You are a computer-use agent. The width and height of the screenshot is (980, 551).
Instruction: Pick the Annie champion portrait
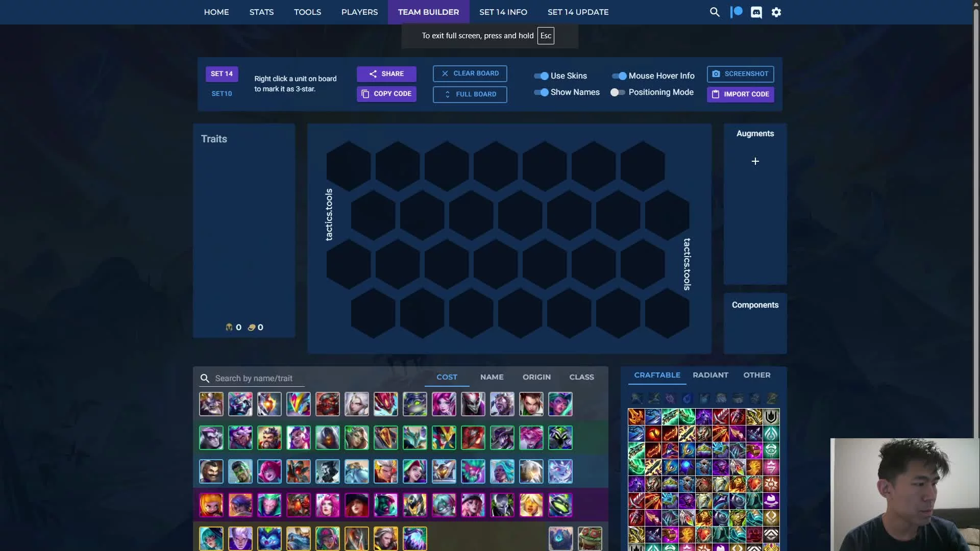[211, 505]
